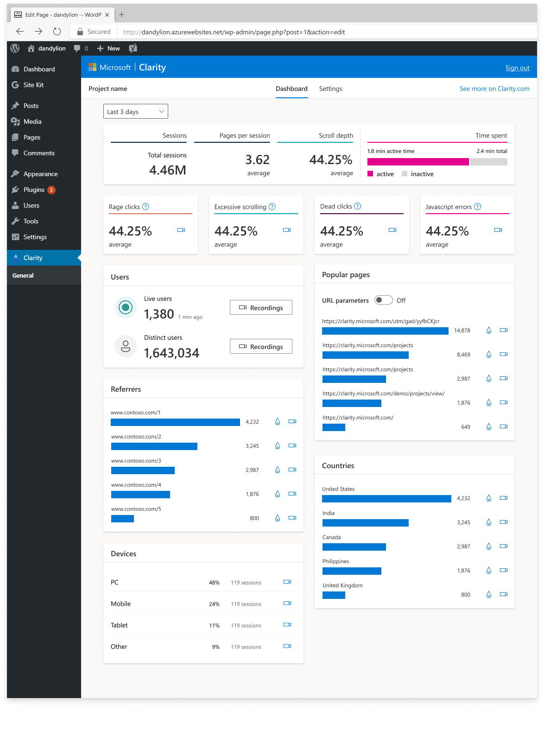The image size is (544, 756).
Task: Watch recordings for Other device sessions
Action: pyautogui.click(x=287, y=646)
